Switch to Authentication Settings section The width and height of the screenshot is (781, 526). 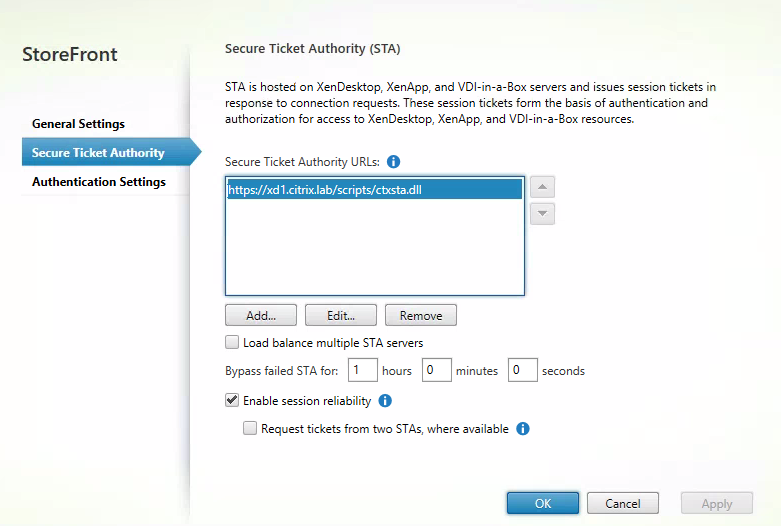(x=99, y=182)
